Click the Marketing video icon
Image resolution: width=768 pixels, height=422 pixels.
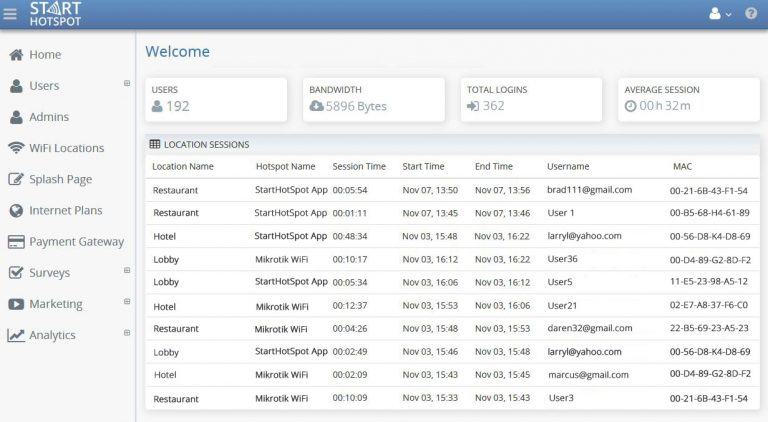pyautogui.click(x=16, y=304)
